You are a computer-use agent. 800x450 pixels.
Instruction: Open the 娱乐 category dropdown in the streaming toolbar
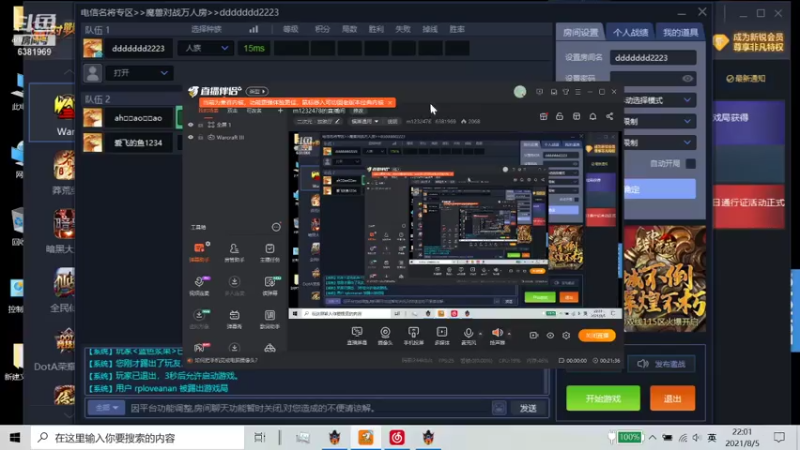365,121
